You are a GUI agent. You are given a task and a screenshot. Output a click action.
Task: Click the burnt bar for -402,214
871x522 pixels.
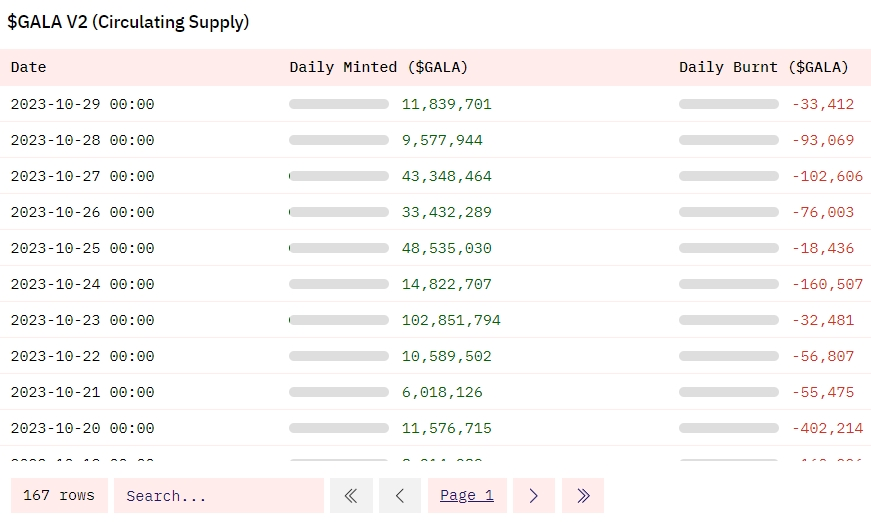728,428
